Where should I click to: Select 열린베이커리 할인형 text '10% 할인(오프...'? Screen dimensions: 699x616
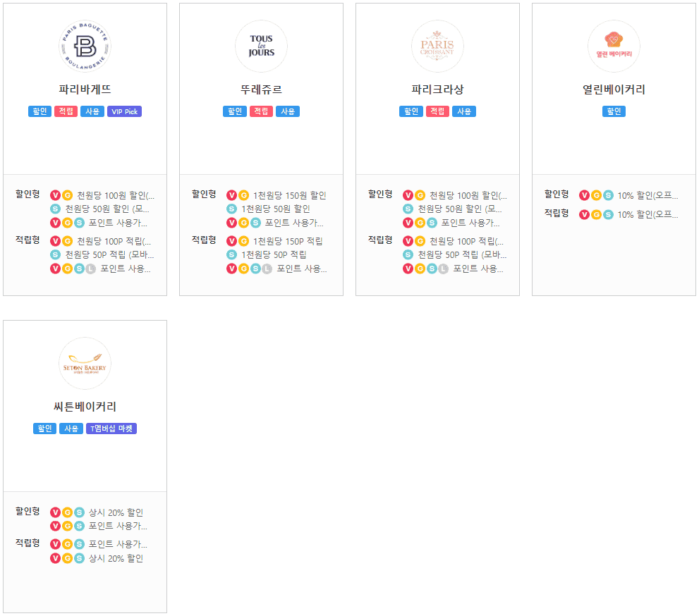point(648,195)
